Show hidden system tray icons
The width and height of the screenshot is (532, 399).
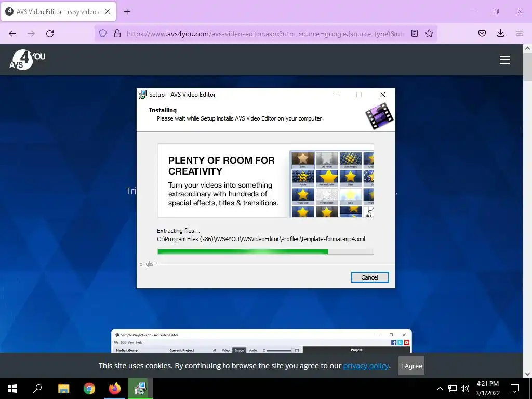(x=440, y=389)
